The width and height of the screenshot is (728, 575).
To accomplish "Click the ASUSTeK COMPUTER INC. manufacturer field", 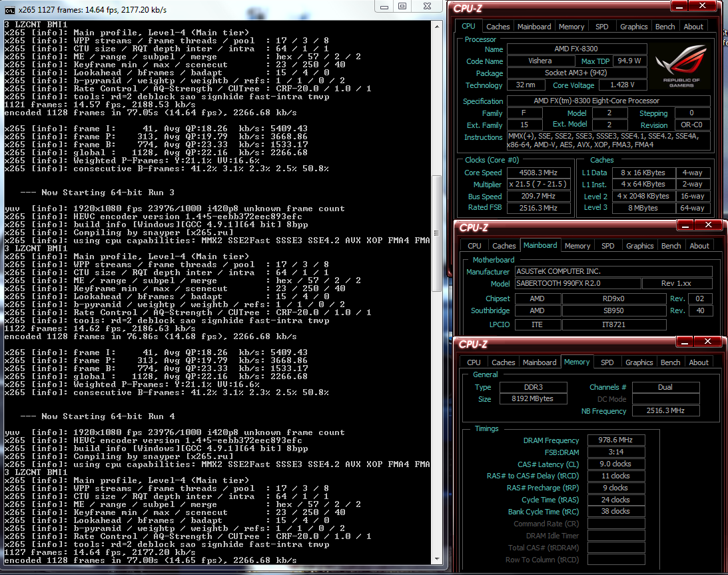I will [613, 271].
